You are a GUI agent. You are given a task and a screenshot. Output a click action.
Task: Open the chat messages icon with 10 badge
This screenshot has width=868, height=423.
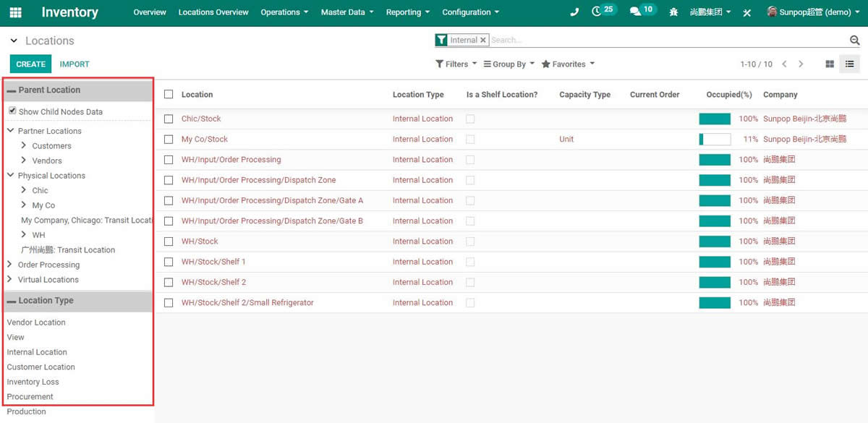[x=635, y=12]
